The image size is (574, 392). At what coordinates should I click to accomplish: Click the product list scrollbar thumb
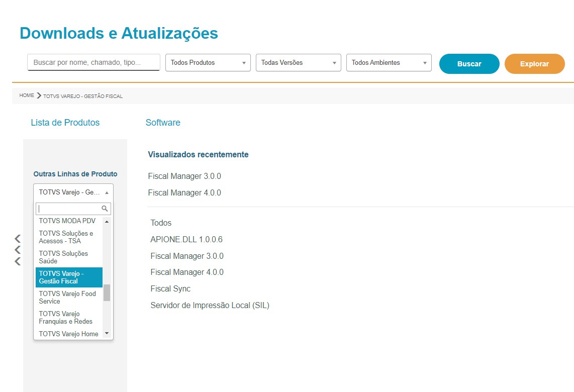[x=107, y=292]
